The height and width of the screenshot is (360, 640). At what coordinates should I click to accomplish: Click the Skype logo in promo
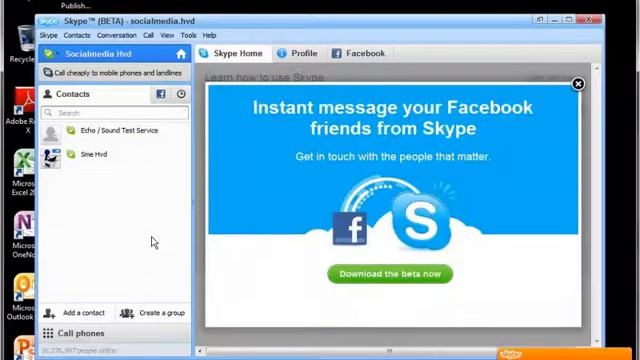pos(422,221)
